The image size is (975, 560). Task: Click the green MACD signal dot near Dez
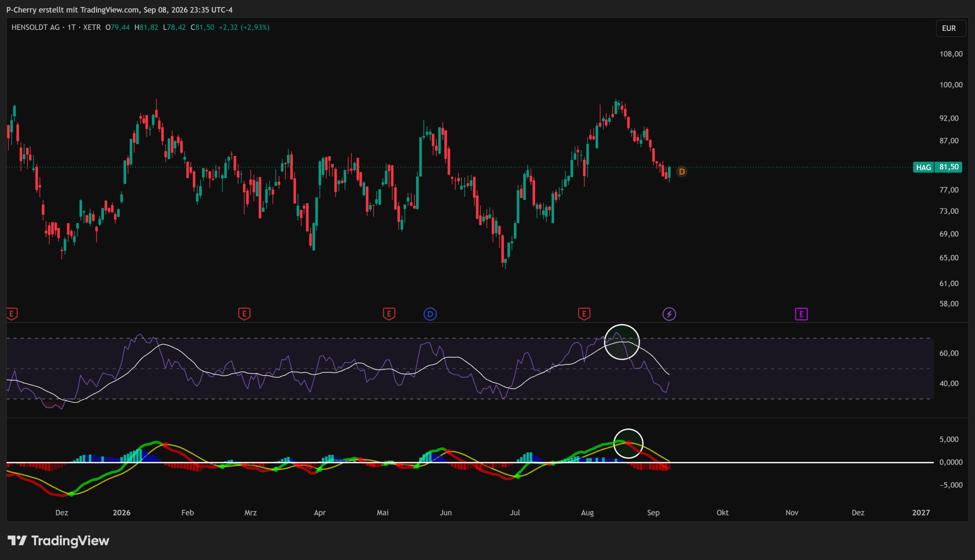(x=71, y=494)
